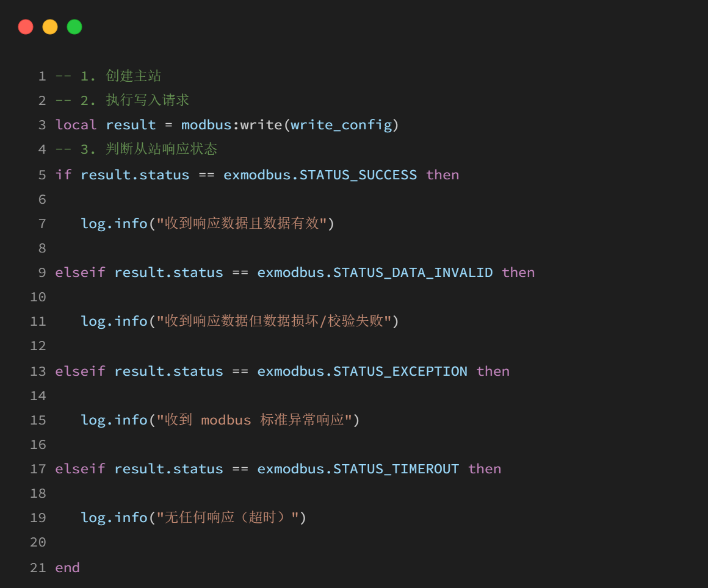Click line number 1 in the gutter
Viewport: 708px width, 588px height.
(43, 76)
